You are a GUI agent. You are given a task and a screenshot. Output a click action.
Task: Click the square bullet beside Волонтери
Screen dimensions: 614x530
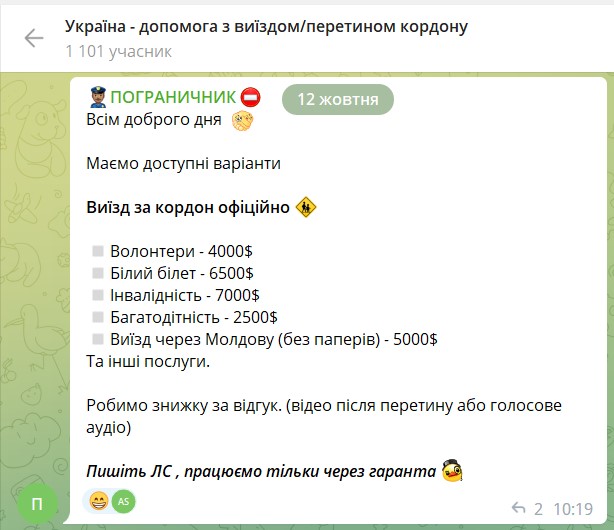(x=98, y=251)
